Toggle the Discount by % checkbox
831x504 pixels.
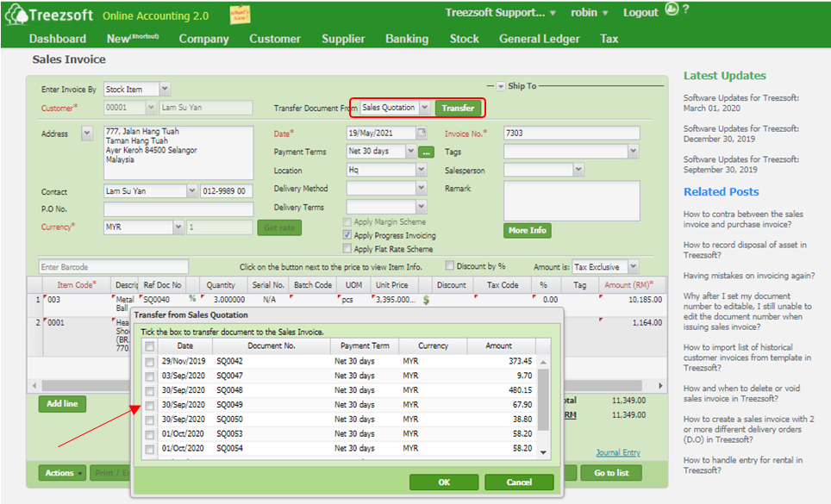(x=450, y=265)
